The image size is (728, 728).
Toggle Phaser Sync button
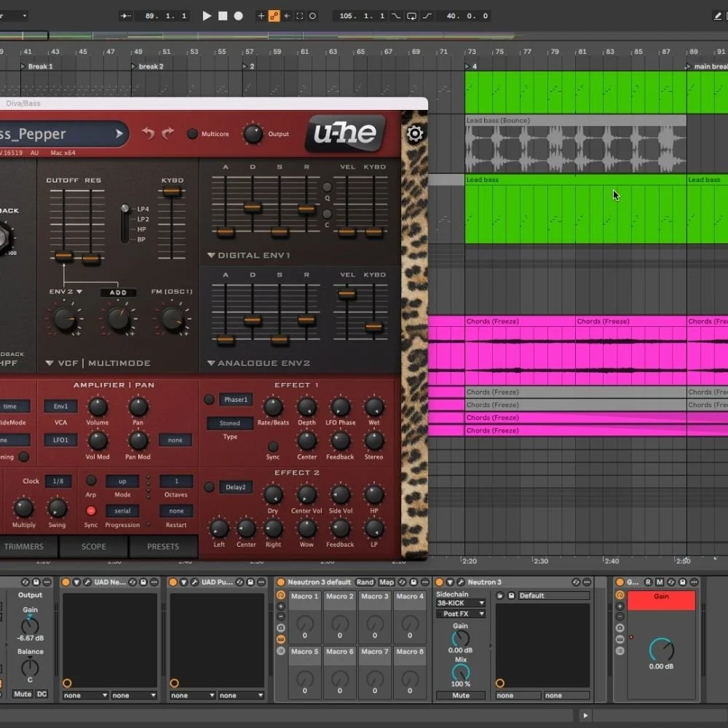[x=273, y=446]
